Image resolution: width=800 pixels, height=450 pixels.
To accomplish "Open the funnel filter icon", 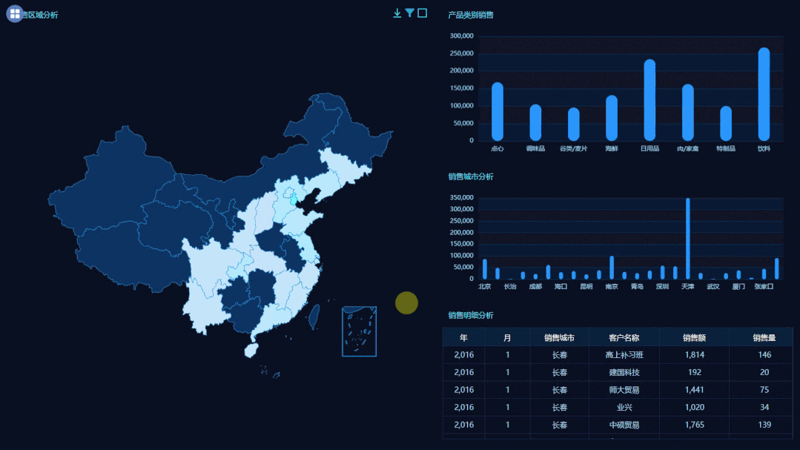I will (410, 13).
